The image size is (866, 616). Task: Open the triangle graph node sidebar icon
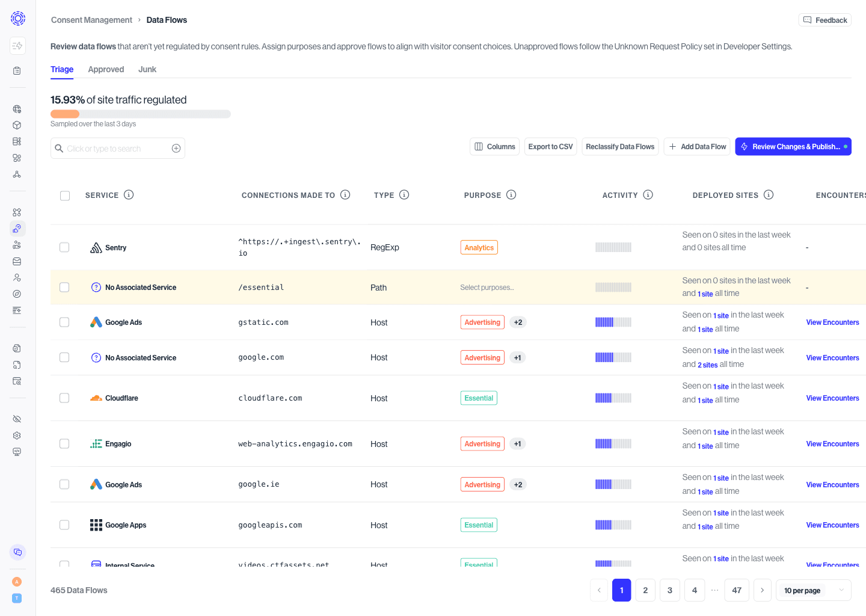click(x=17, y=174)
